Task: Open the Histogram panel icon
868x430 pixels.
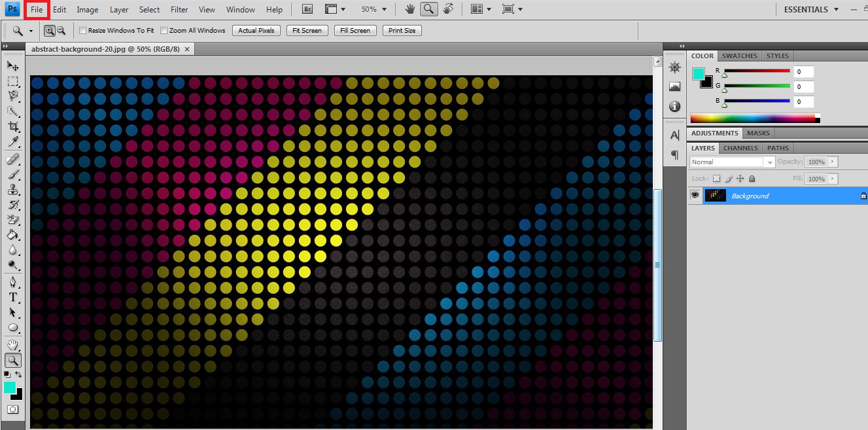Action: [x=675, y=86]
